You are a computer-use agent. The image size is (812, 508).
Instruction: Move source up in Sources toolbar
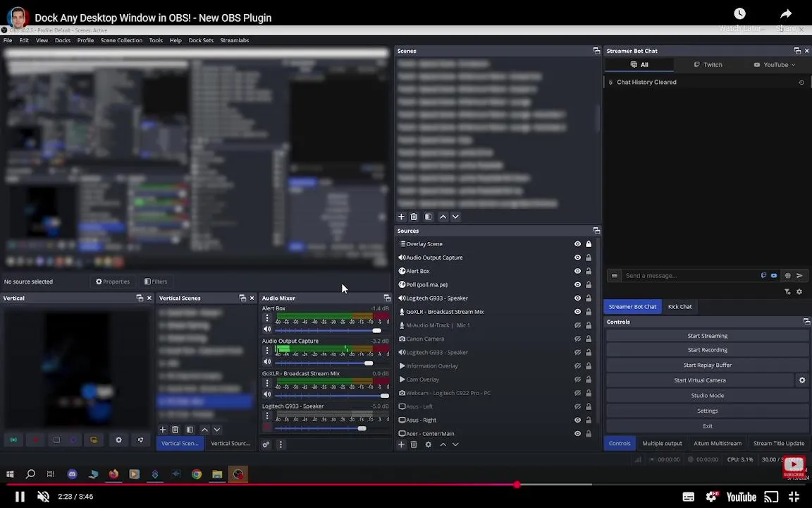443,445
